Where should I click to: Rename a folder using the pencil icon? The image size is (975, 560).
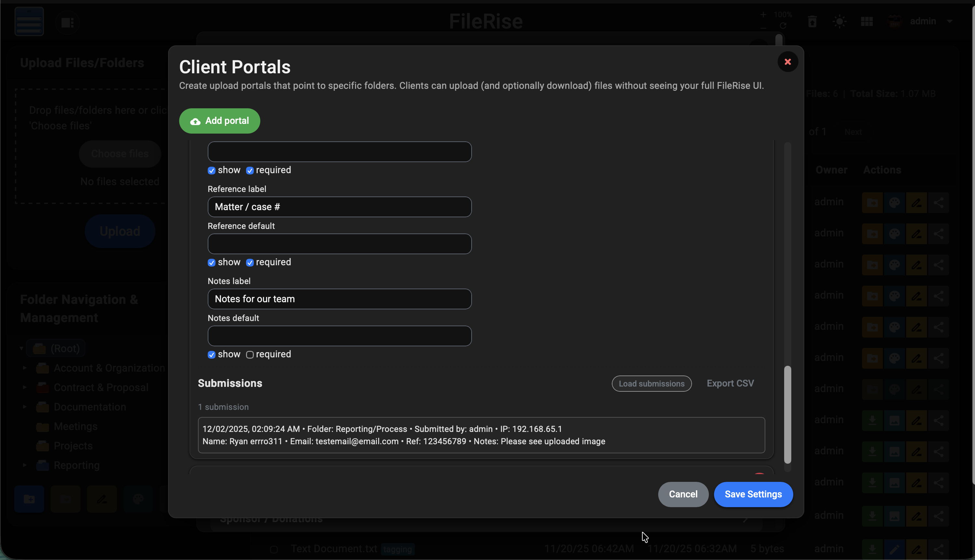[102, 499]
